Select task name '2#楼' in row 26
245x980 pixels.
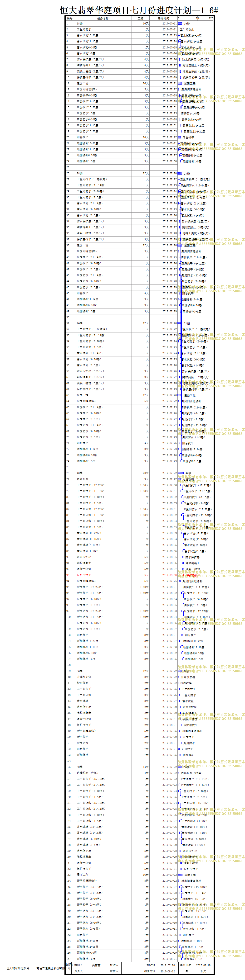click(80, 174)
